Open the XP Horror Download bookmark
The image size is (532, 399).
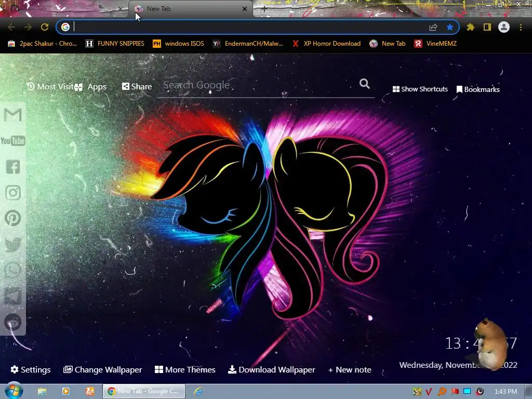326,44
